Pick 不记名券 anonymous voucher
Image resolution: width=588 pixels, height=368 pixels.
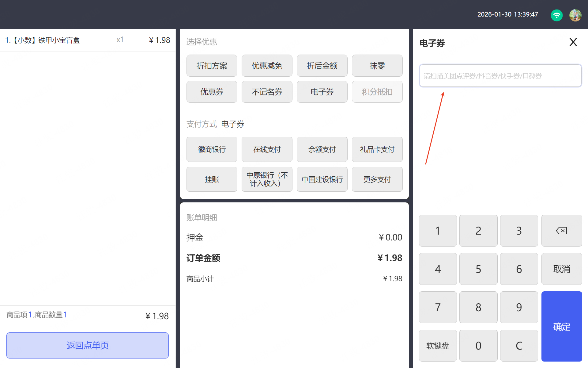[x=267, y=92]
